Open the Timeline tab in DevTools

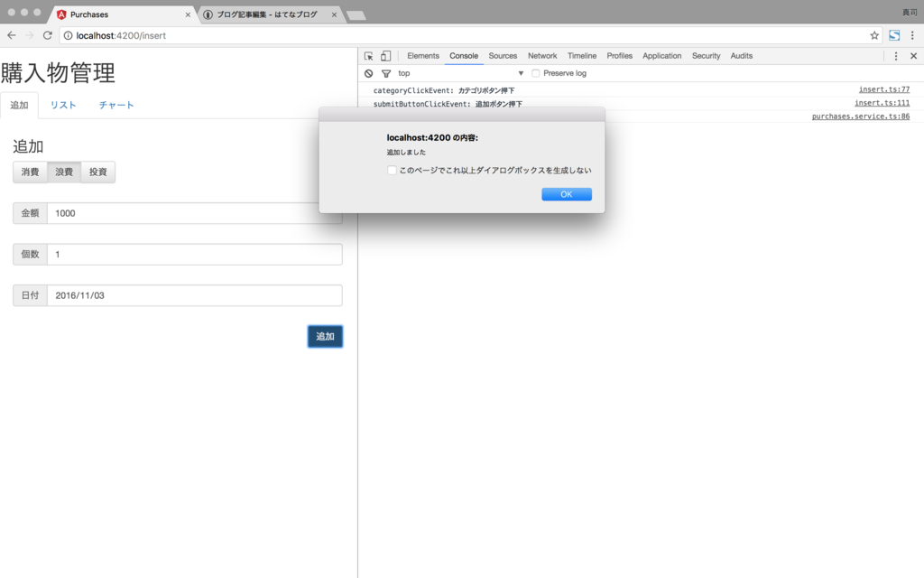point(582,56)
